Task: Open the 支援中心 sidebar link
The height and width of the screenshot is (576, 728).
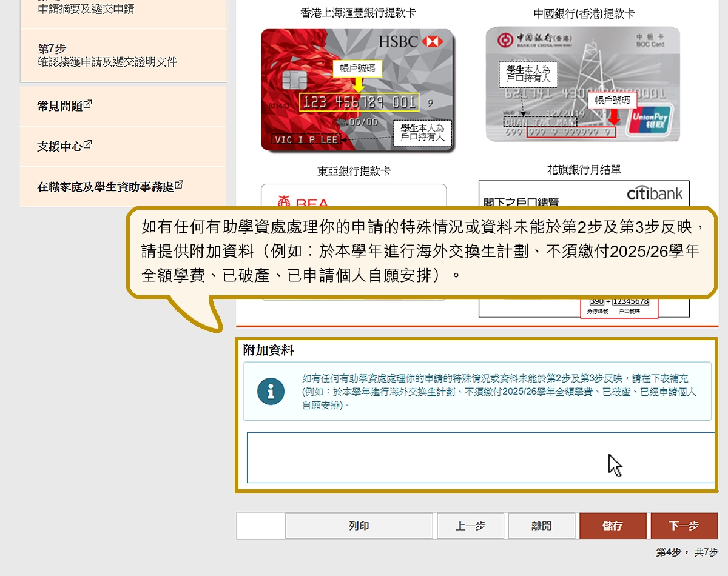Action: pyautogui.click(x=60, y=146)
